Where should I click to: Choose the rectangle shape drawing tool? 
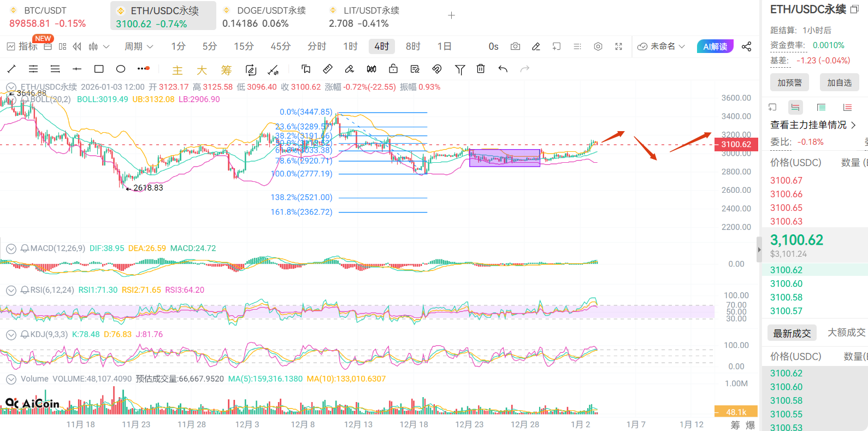point(99,69)
